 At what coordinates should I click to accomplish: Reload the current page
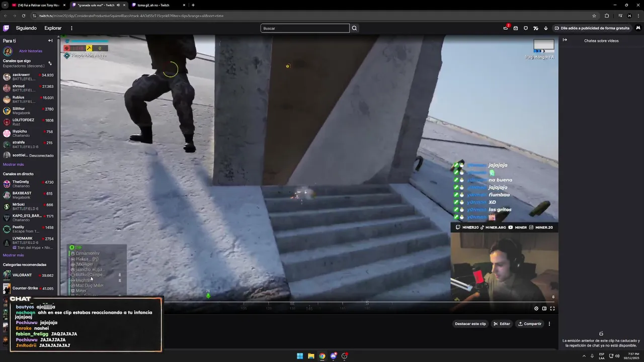(x=24, y=16)
